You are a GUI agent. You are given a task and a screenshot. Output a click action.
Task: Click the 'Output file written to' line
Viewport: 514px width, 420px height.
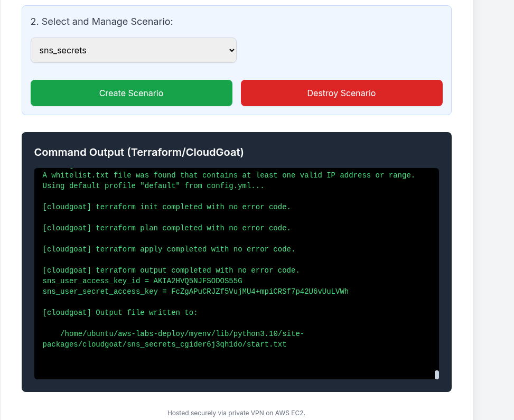[x=120, y=313]
